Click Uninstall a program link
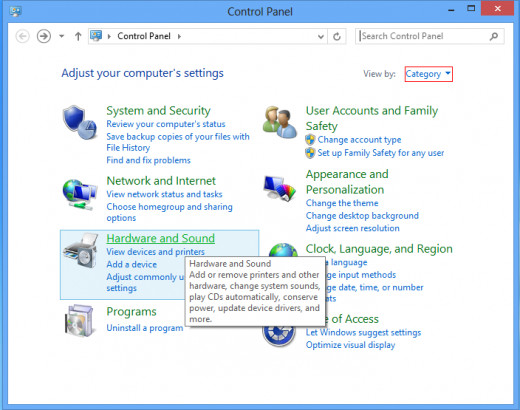 pos(145,328)
